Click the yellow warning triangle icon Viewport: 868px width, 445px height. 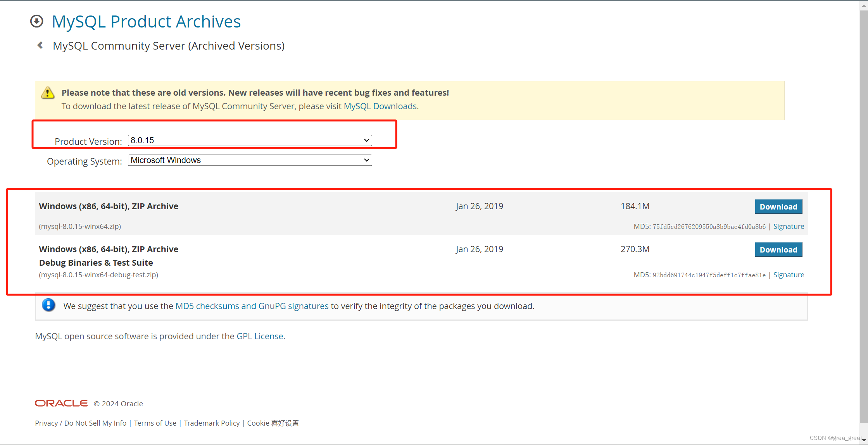(x=48, y=93)
